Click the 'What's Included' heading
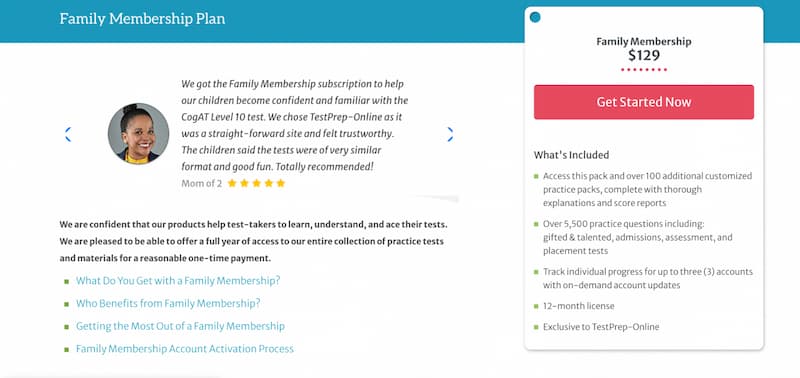The height and width of the screenshot is (378, 800). (571, 155)
